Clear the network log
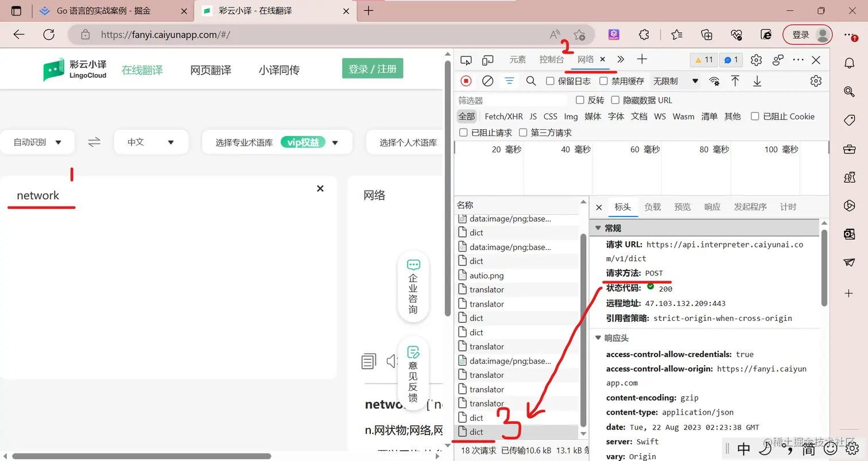Viewport: 868px width, 461px height. tap(487, 81)
